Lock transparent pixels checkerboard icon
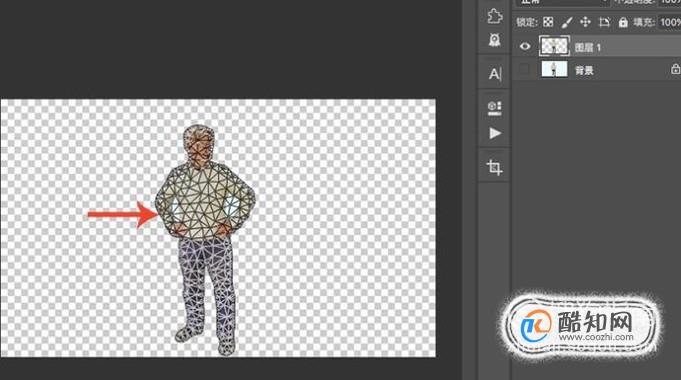Screen dimensions: 681x380 tap(548, 22)
